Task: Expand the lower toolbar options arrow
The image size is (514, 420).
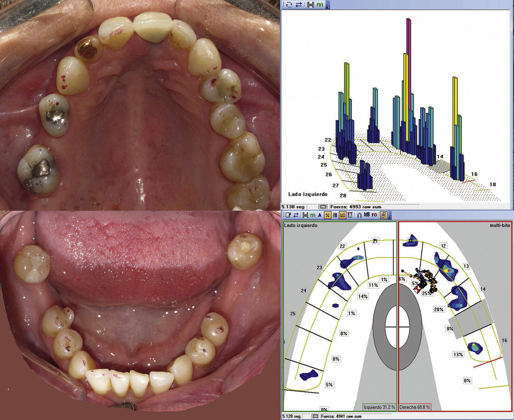Action: tap(390, 217)
